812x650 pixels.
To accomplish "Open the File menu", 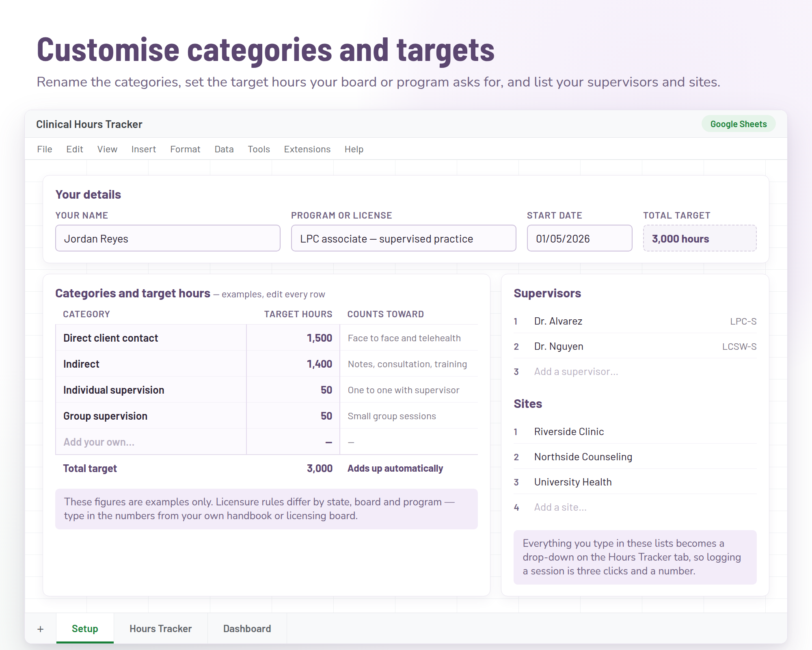I will 45,149.
